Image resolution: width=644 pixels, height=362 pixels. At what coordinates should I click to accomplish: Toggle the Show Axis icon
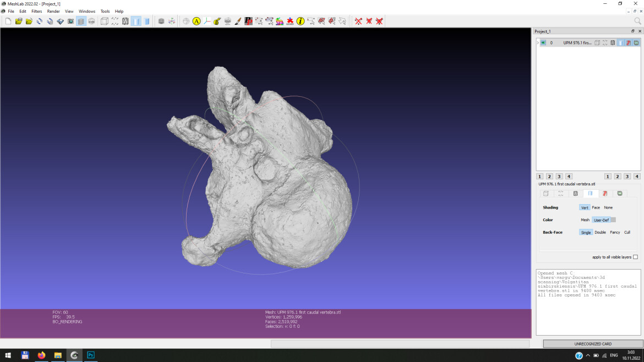point(172,21)
